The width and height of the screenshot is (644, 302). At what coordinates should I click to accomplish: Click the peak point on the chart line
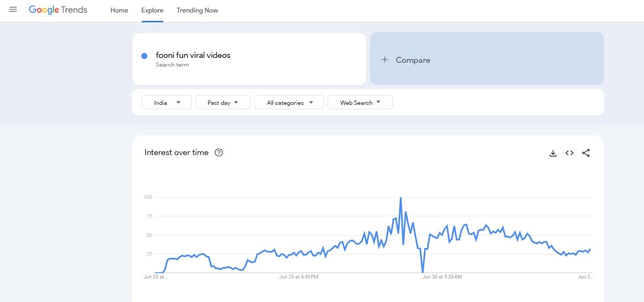[401, 198]
